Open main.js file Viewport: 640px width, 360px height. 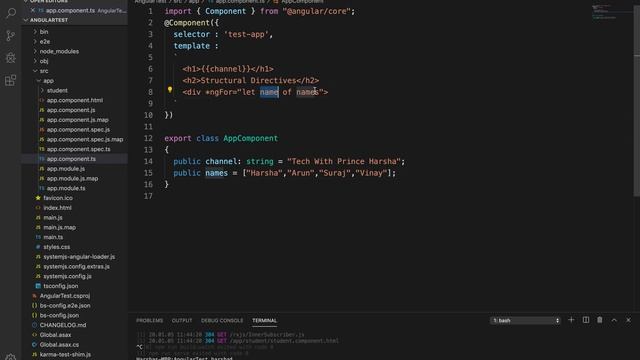53,218
